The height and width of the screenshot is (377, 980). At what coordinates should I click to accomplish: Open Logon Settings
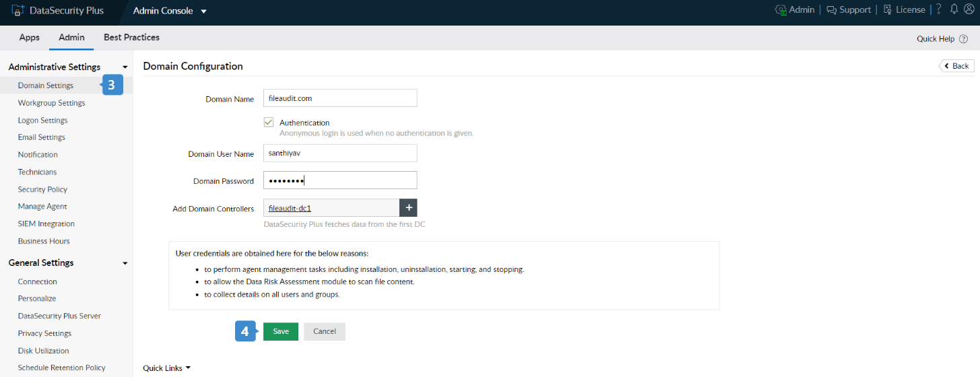click(x=43, y=121)
